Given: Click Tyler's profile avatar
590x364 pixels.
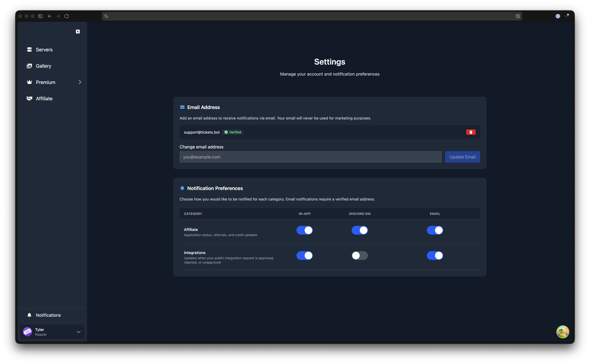Looking at the screenshot, I should click(27, 332).
